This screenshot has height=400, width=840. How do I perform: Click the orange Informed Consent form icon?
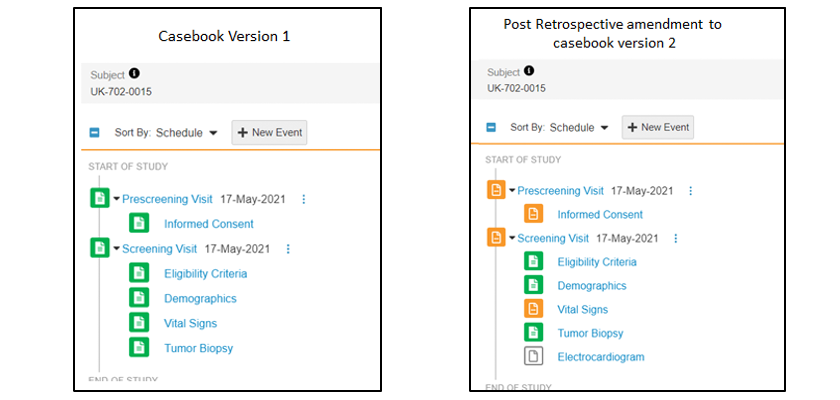click(533, 214)
